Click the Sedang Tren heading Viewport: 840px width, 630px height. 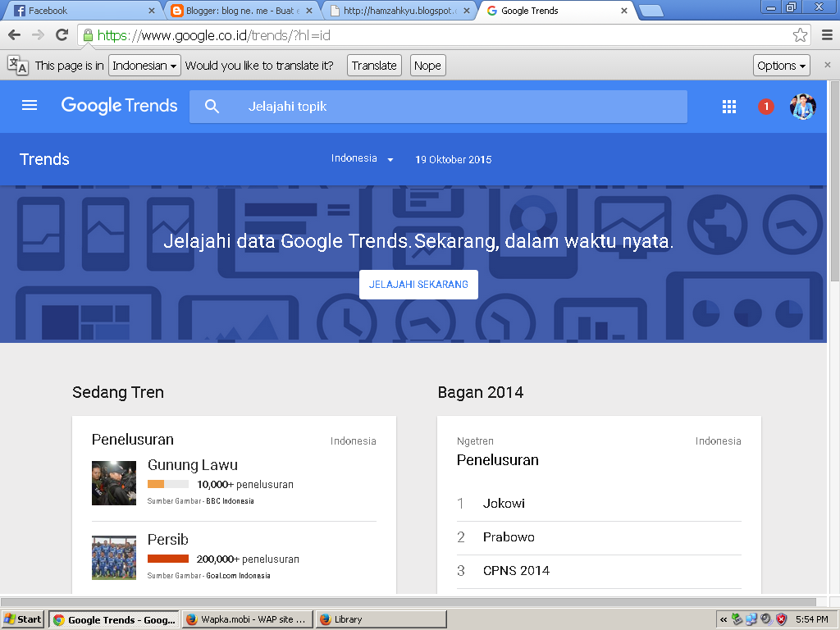(x=118, y=392)
